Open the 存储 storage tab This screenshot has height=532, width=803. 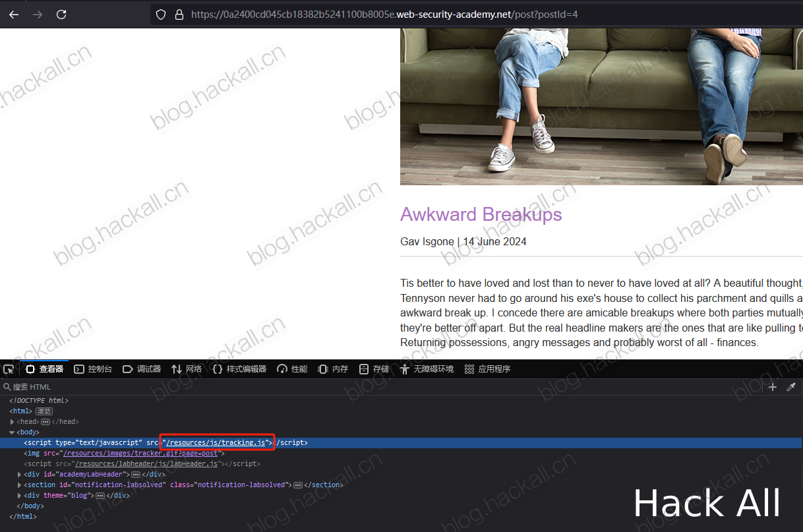tap(374, 369)
